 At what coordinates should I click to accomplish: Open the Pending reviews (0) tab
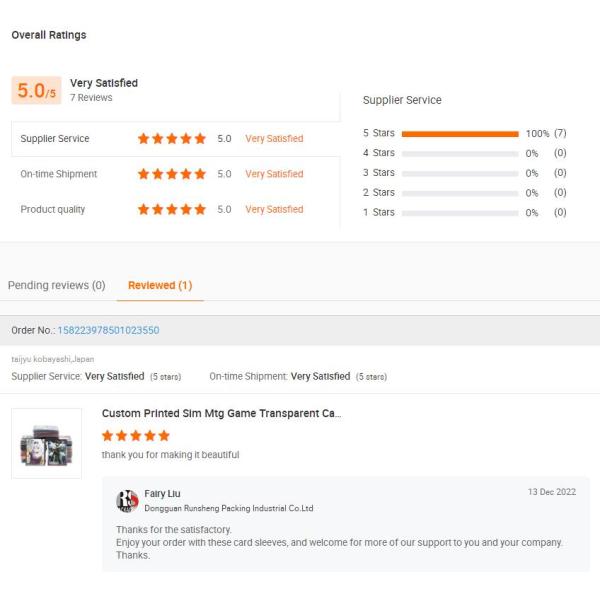tap(56, 285)
